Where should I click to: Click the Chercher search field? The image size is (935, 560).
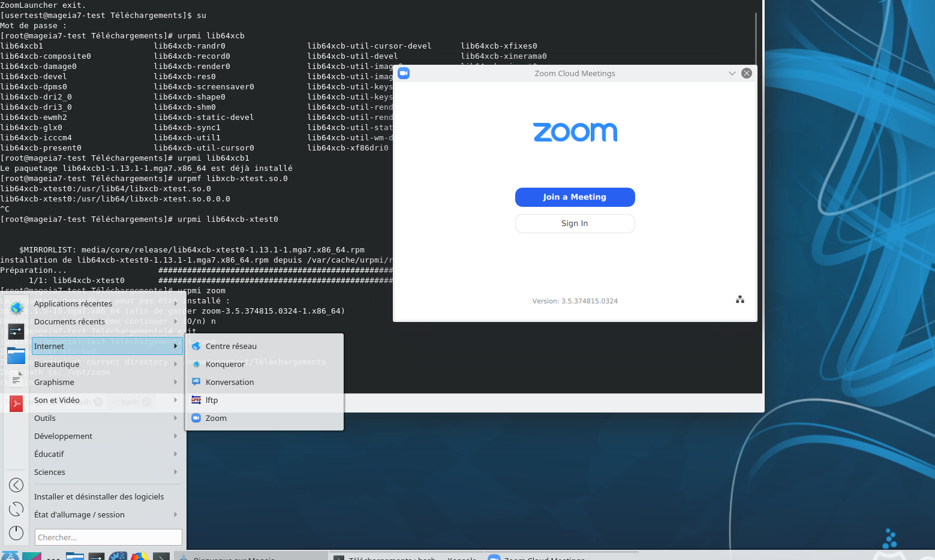(x=109, y=537)
